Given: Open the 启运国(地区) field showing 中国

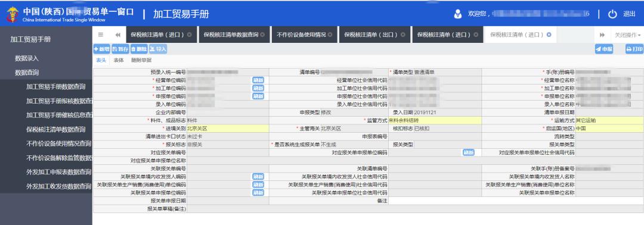Looking at the screenshot, I should click(x=609, y=129).
